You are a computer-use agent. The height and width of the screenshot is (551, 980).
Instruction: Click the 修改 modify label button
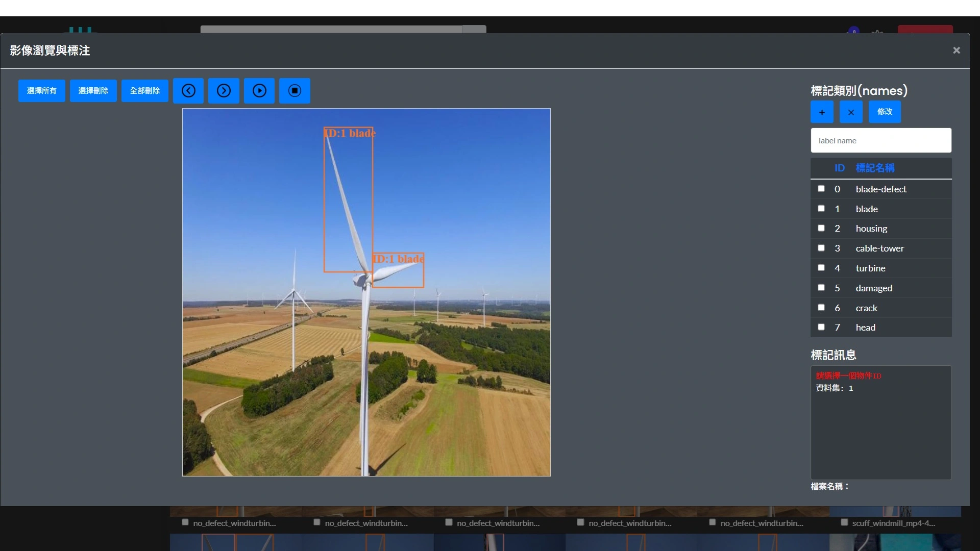[x=885, y=112]
